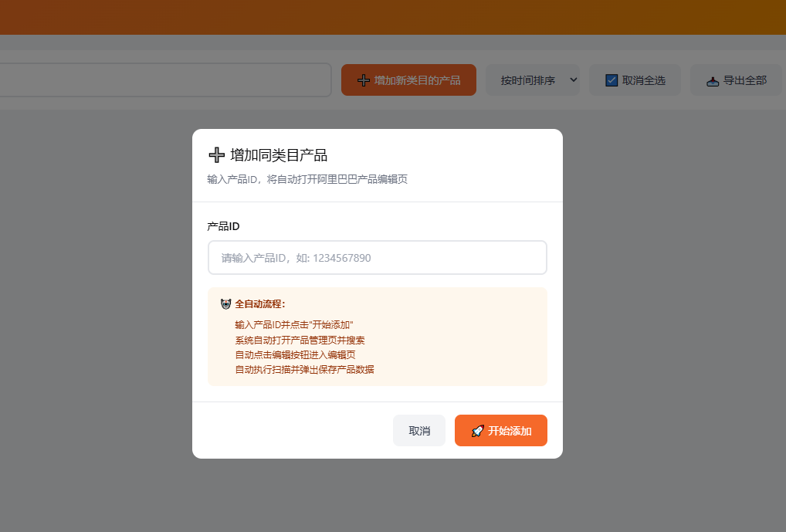
Task: Click the bear icon beside 全自动流程
Action: click(225, 304)
